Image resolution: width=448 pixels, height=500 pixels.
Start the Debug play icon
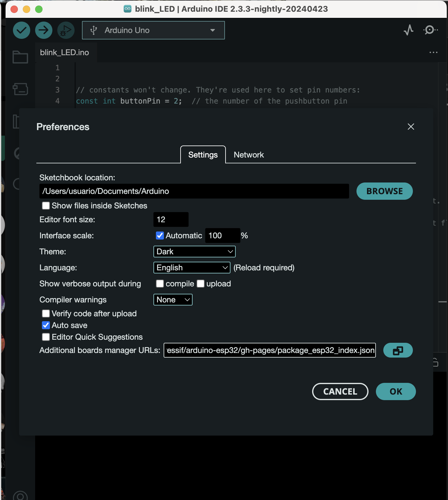tap(66, 30)
